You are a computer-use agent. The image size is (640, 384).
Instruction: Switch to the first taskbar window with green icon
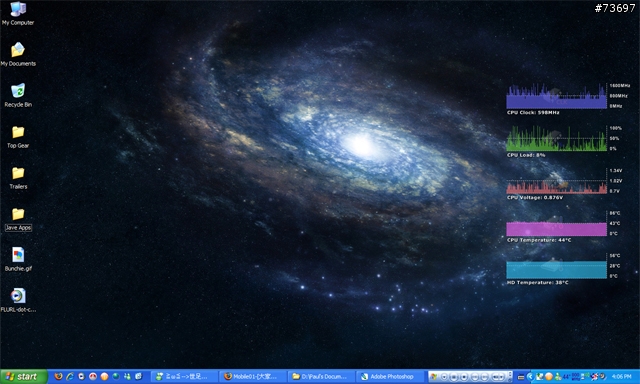click(x=184, y=376)
